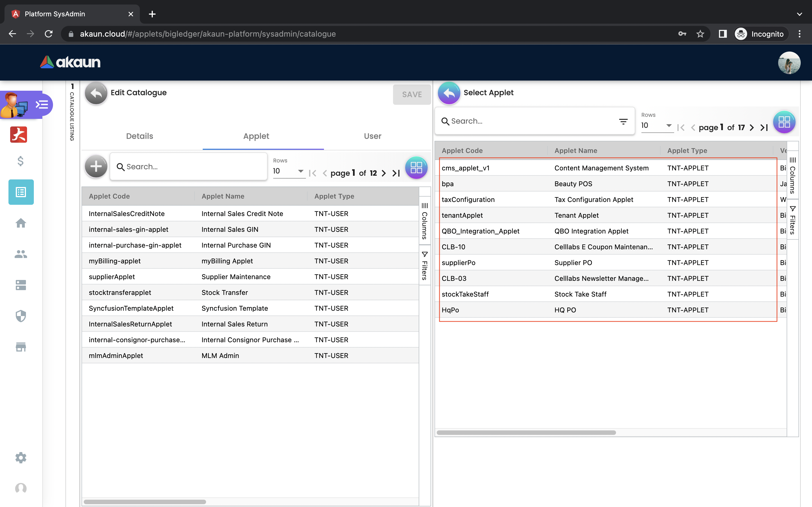Toggle grid view in Edit Catalogue panel
The height and width of the screenshot is (507, 812).
point(416,167)
